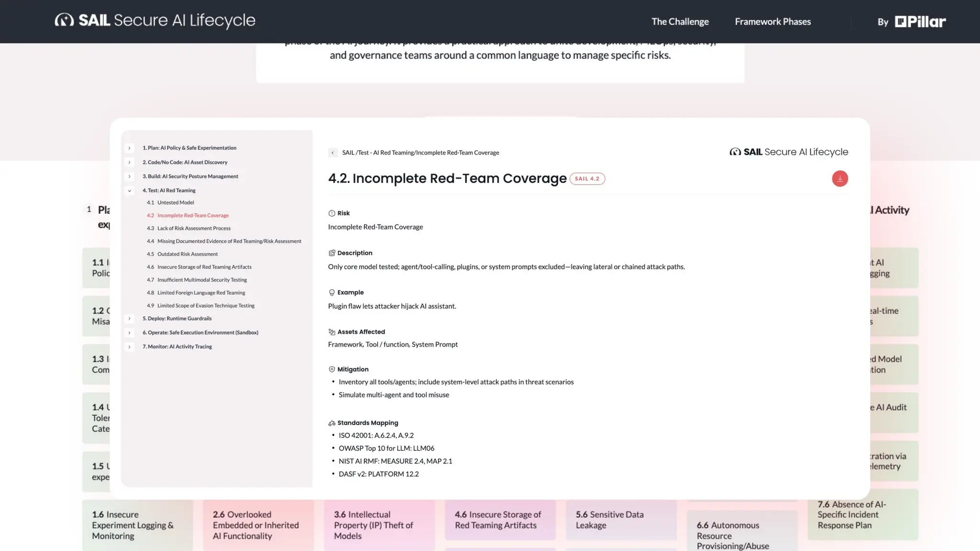Click the Mitigation shield icon
The height and width of the screenshot is (551, 980).
point(332,369)
